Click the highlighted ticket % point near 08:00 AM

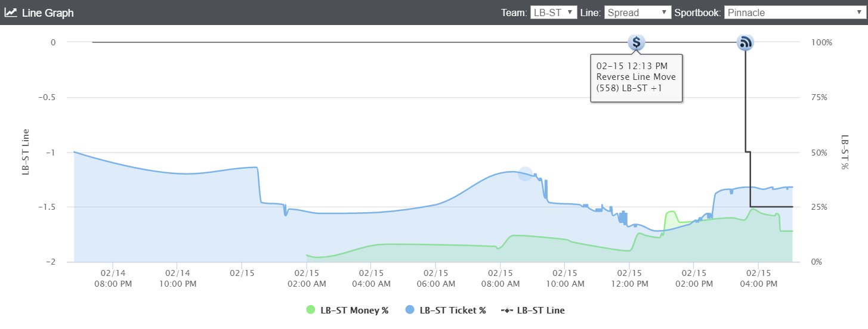pos(525,173)
